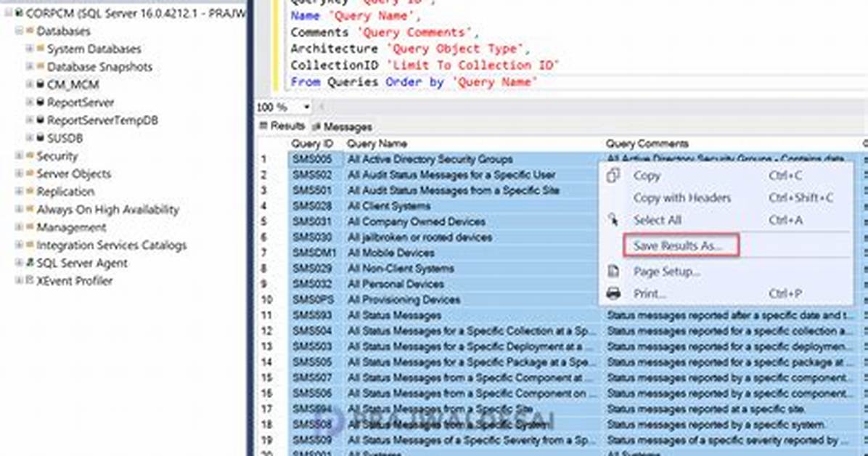Select the CORPCM server icon

coord(19,13)
